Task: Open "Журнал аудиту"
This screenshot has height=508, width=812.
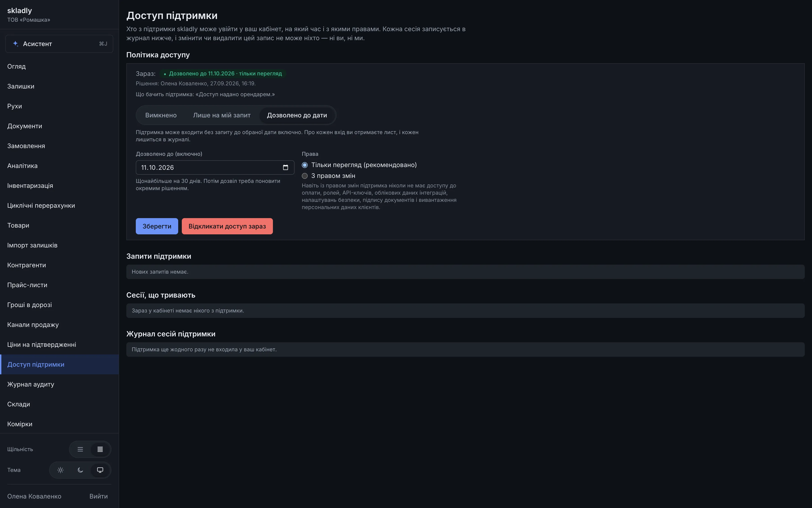Action: click(x=59, y=384)
